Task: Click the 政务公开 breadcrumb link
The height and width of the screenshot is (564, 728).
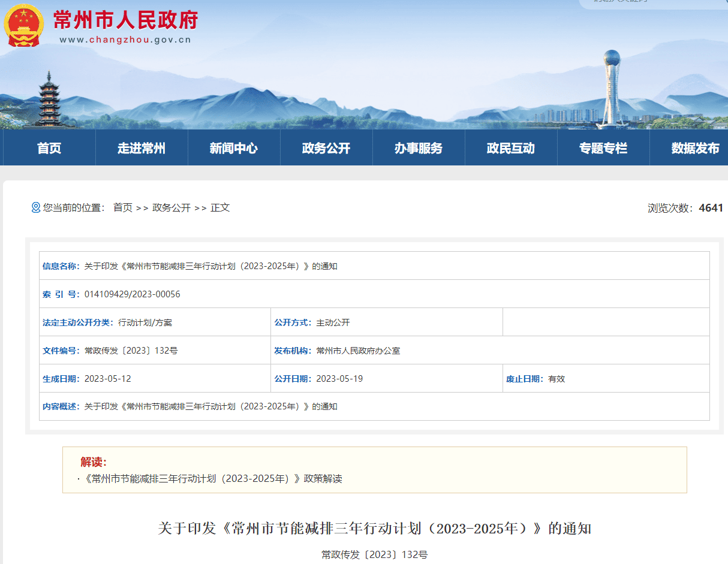Action: pyautogui.click(x=172, y=207)
